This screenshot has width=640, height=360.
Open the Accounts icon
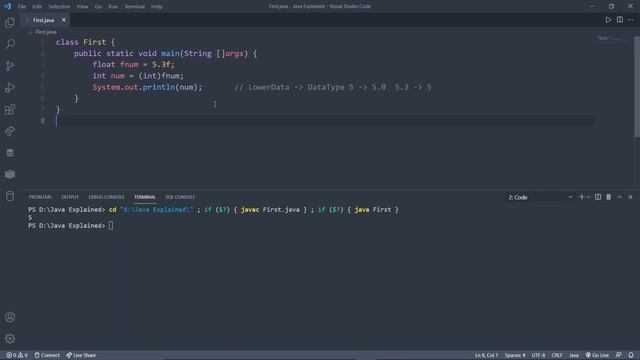tap(10, 317)
